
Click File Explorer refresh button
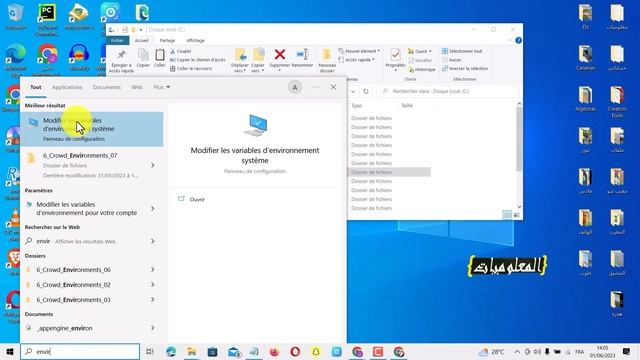366,91
